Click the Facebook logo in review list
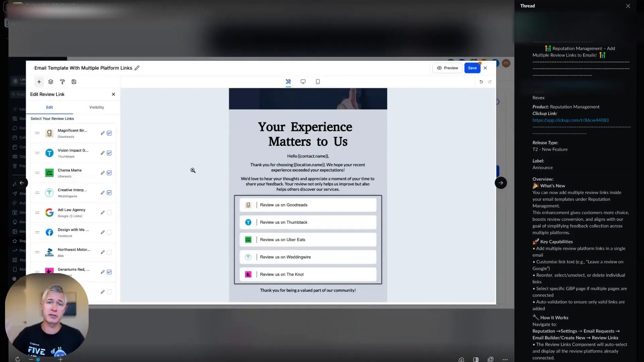This screenshot has height=362, width=644. [49, 232]
